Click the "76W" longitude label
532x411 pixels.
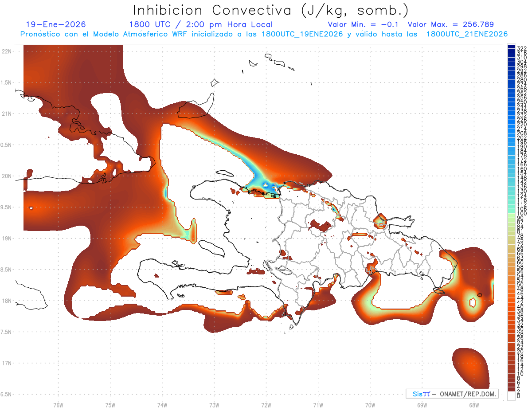(58, 405)
